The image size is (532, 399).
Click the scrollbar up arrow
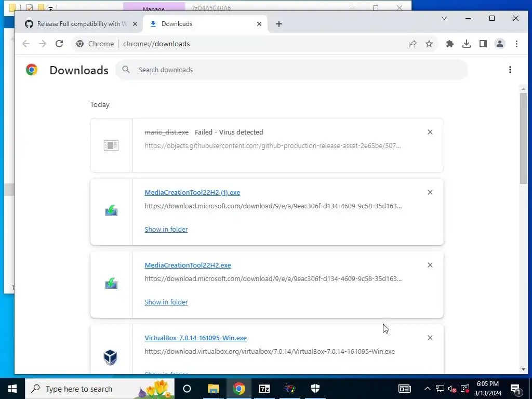point(523,89)
